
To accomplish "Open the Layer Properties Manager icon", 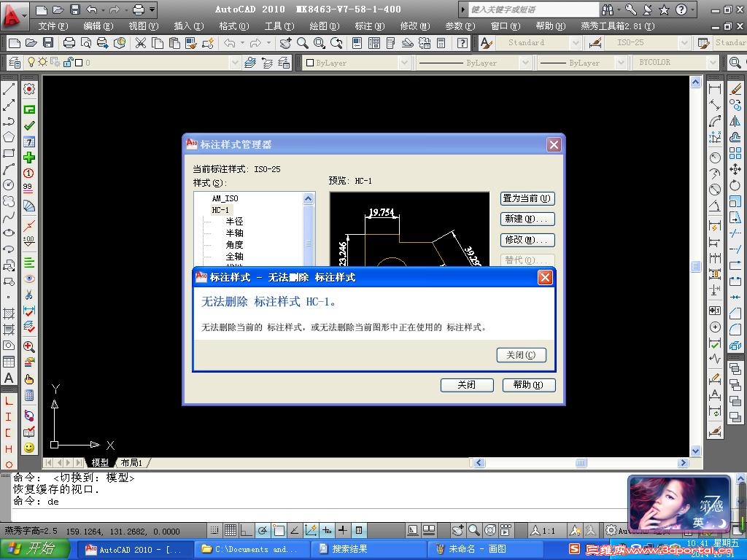I will coord(15,63).
